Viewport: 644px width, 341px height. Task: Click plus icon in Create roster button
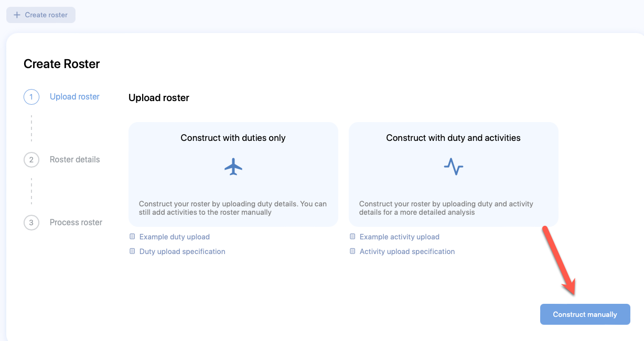click(x=17, y=15)
